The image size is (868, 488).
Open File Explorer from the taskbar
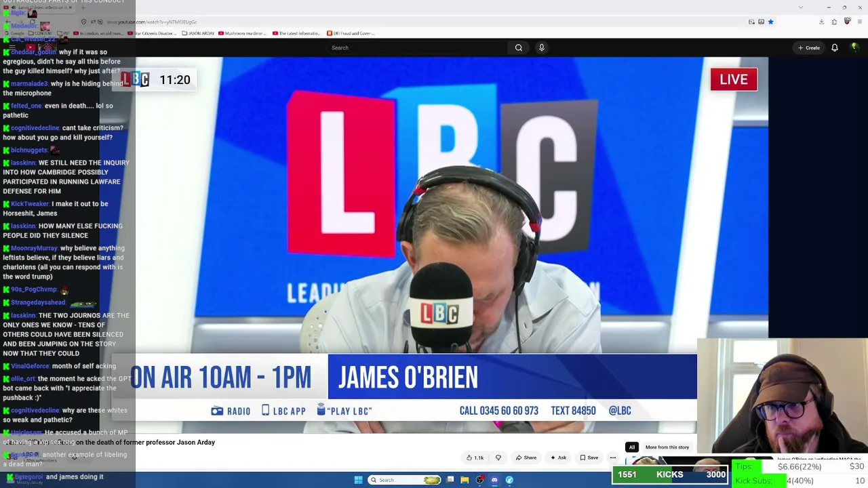coord(465,480)
